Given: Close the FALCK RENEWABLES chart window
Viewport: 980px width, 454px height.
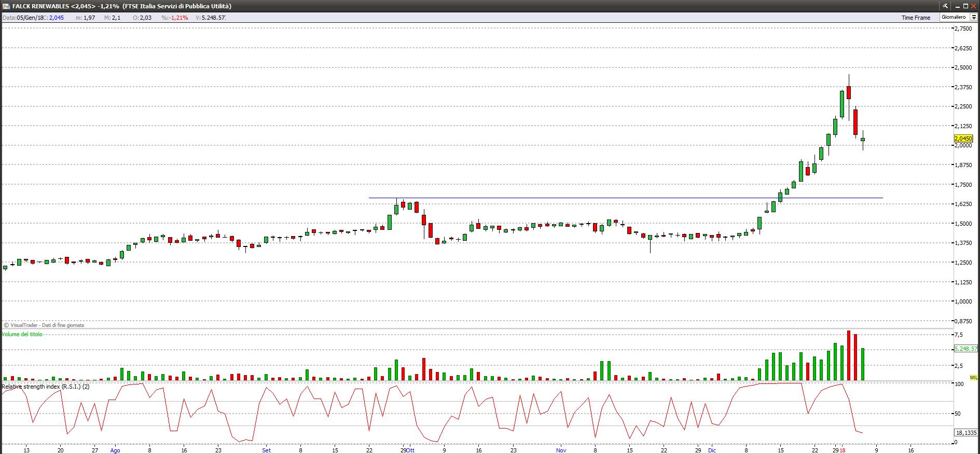Looking at the screenshot, I should 974,6.
